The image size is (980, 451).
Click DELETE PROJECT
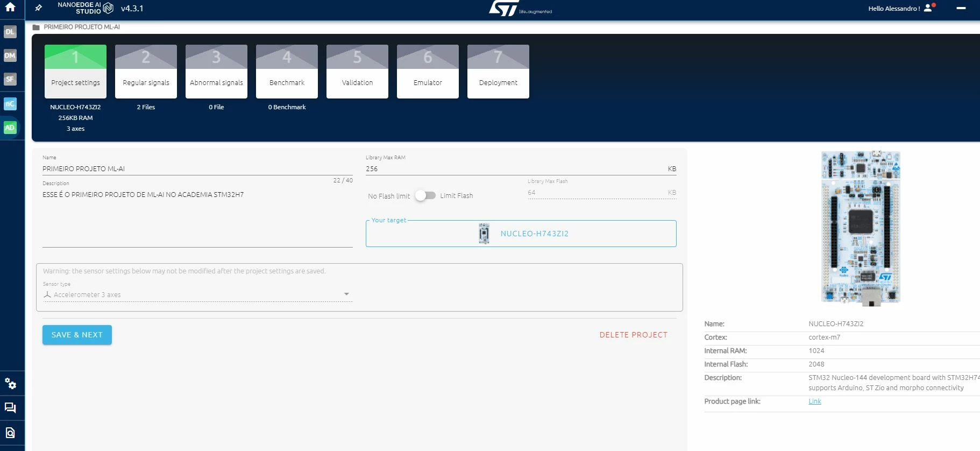[x=634, y=335]
